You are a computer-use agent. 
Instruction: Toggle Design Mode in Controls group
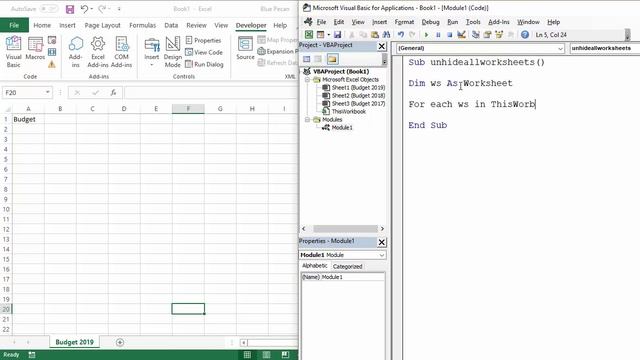(172, 51)
